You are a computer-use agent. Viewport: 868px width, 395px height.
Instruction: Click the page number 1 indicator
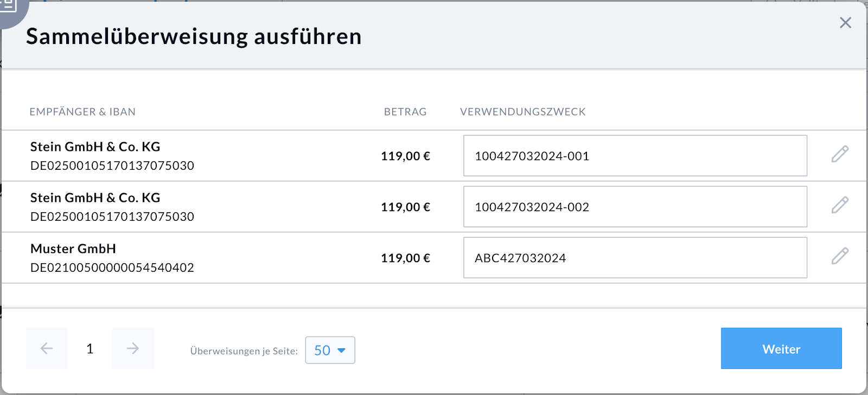pyautogui.click(x=90, y=348)
